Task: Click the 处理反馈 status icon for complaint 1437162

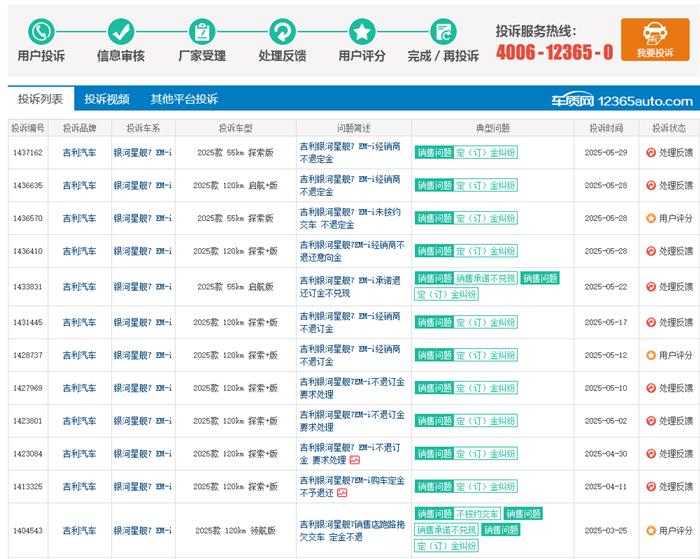Action: [x=651, y=153]
